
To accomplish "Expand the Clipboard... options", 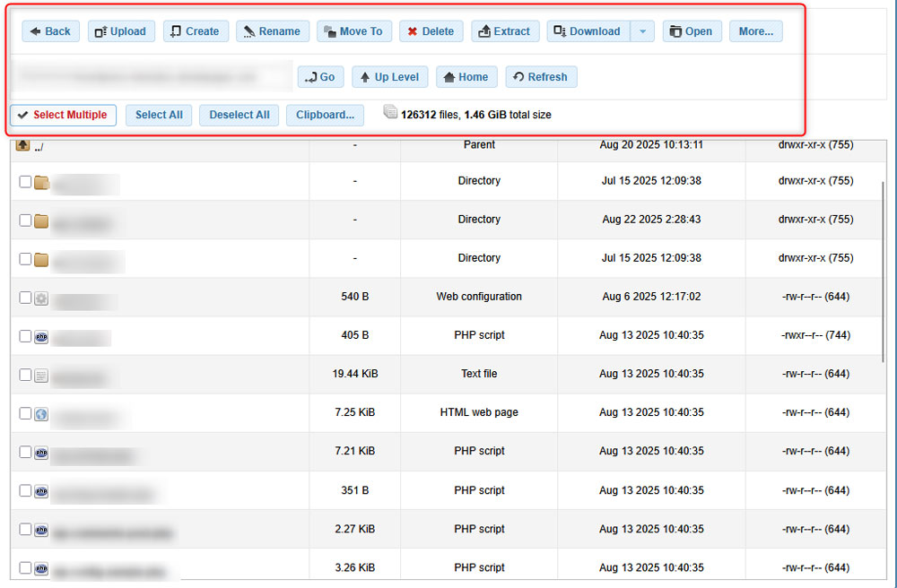I will coord(325,115).
